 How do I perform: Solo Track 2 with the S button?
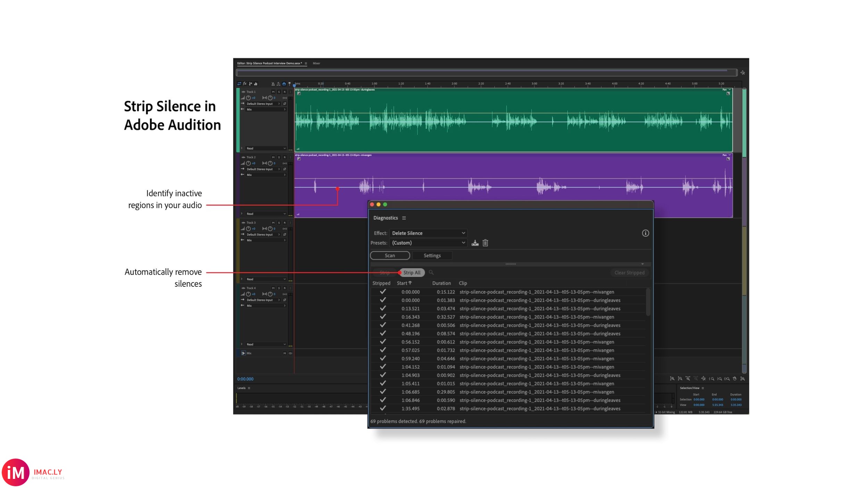(x=279, y=158)
